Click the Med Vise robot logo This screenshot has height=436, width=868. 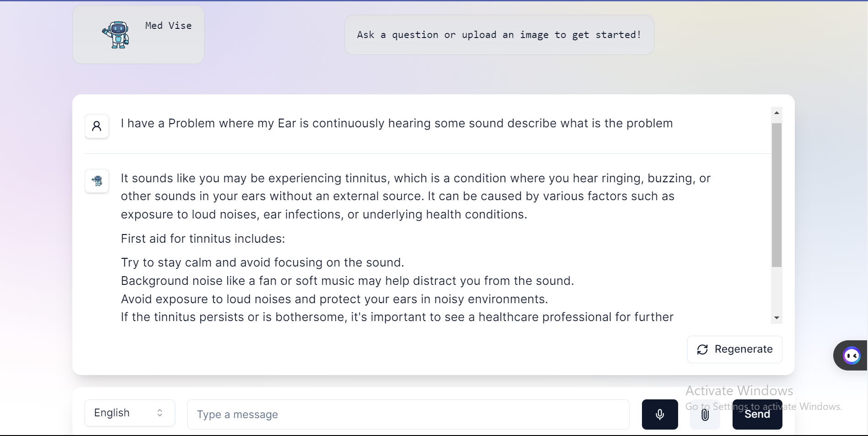pos(116,35)
